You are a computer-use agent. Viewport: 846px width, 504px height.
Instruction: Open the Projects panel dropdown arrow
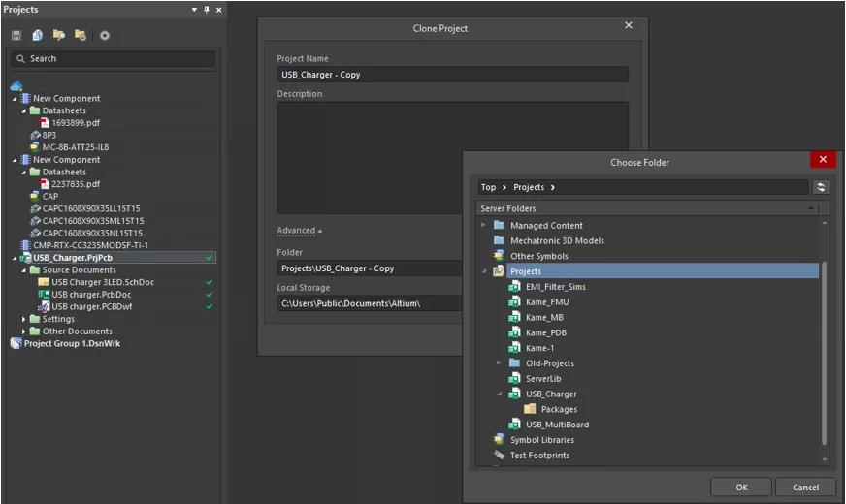pos(194,10)
